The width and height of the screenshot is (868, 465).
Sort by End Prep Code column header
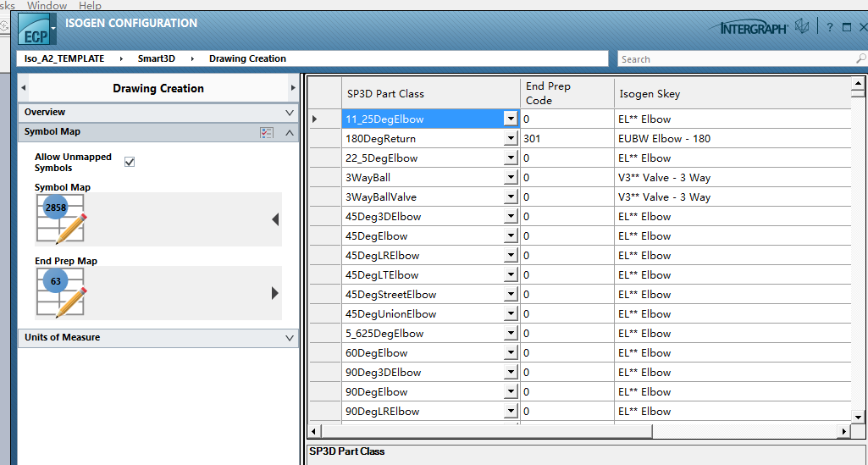coord(567,93)
